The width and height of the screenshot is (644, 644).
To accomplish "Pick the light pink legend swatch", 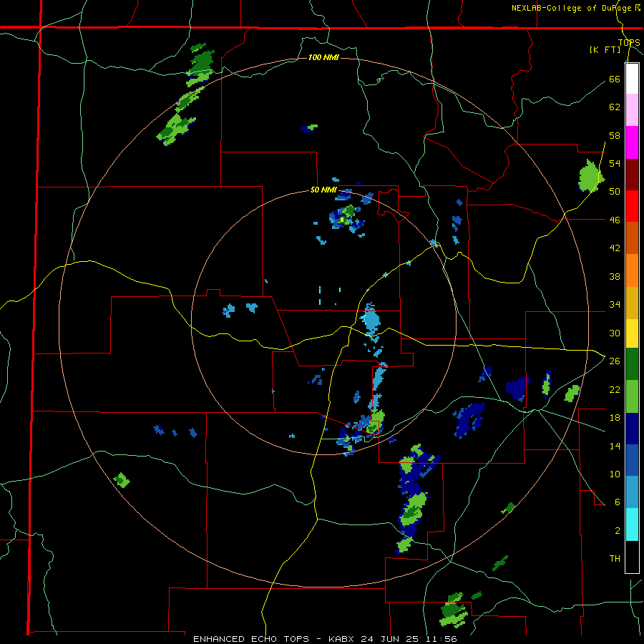I will click(x=632, y=110).
